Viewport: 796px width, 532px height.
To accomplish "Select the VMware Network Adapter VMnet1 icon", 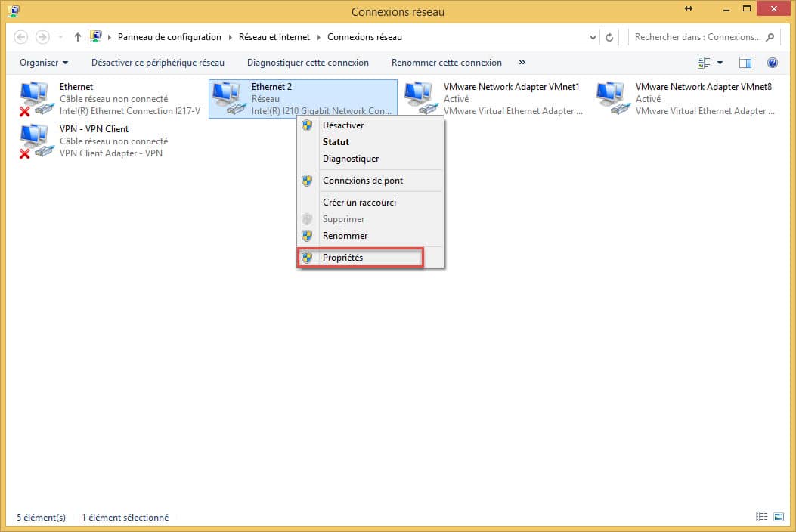I will point(419,98).
